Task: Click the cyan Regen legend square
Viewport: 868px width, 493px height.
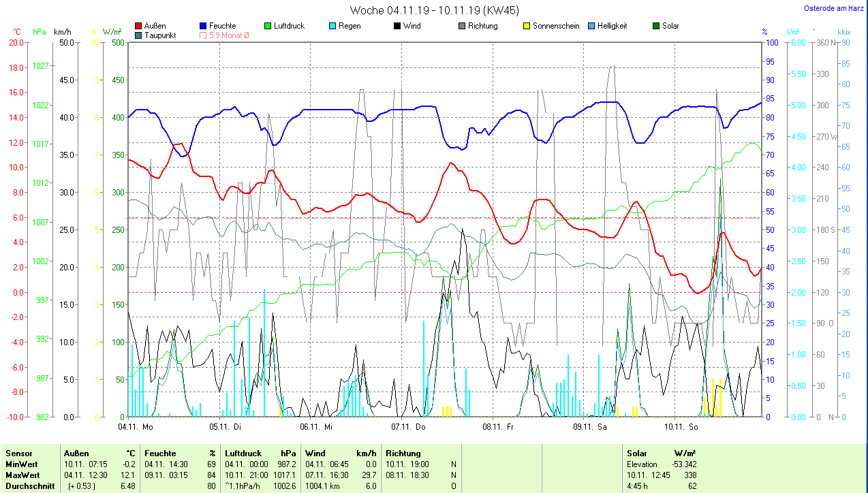Action: (332, 26)
